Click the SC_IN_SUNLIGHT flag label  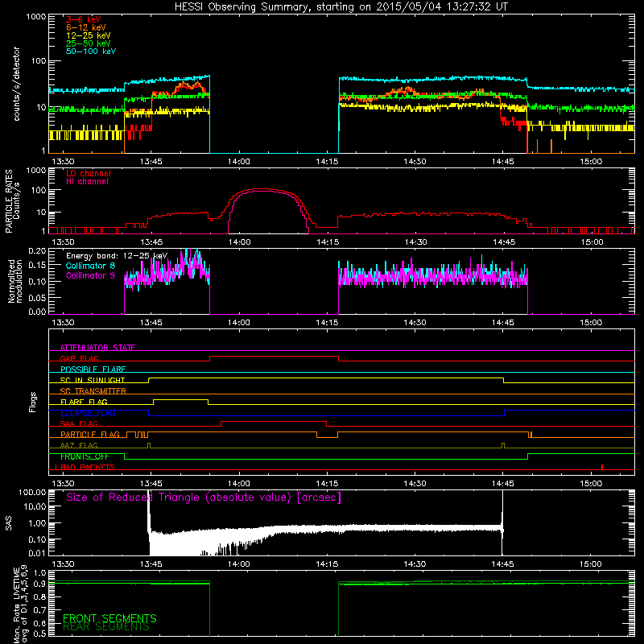[93, 380]
